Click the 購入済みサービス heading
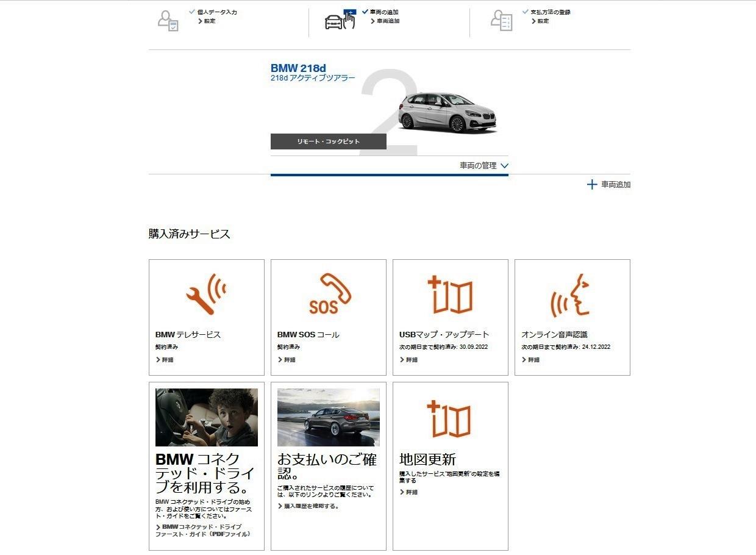This screenshot has width=756, height=555. (190, 234)
